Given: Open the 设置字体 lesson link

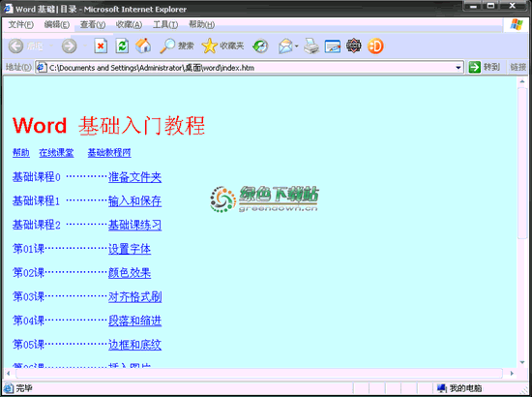Looking at the screenshot, I should (130, 249).
